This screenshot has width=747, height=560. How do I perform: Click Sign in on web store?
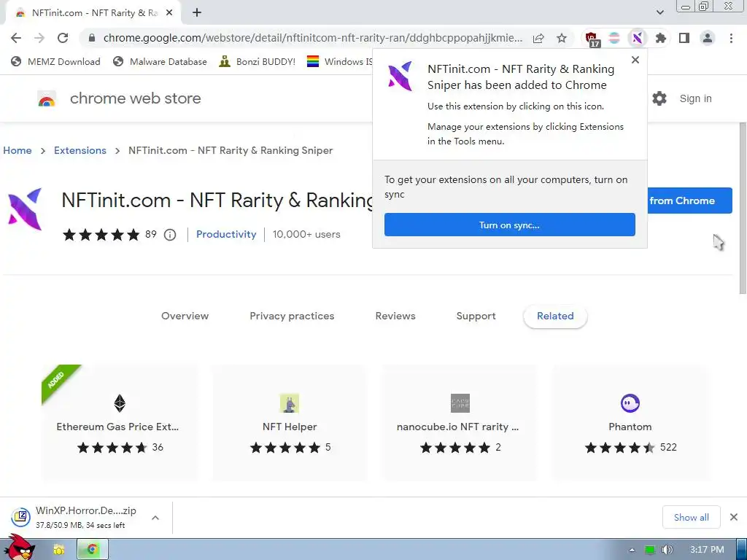(695, 98)
